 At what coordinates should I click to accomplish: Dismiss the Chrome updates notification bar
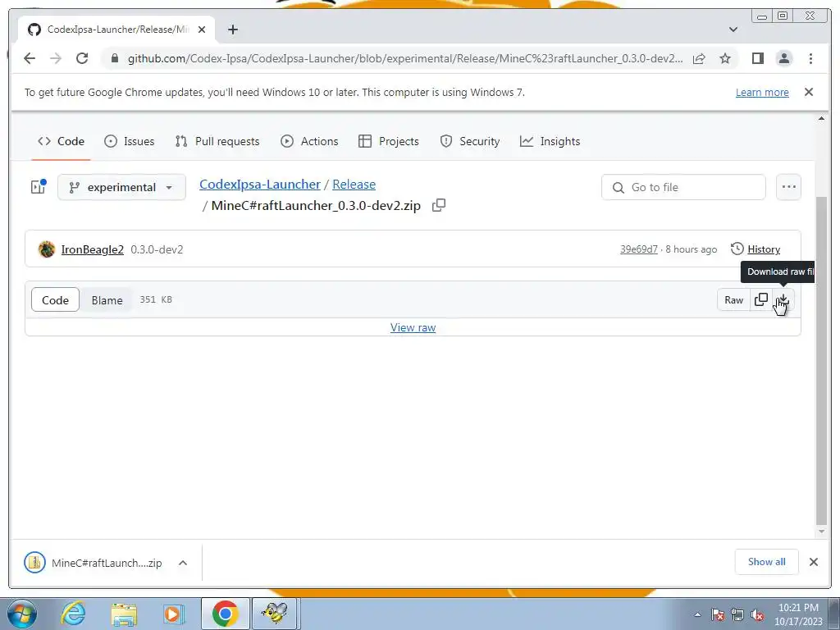tap(809, 92)
